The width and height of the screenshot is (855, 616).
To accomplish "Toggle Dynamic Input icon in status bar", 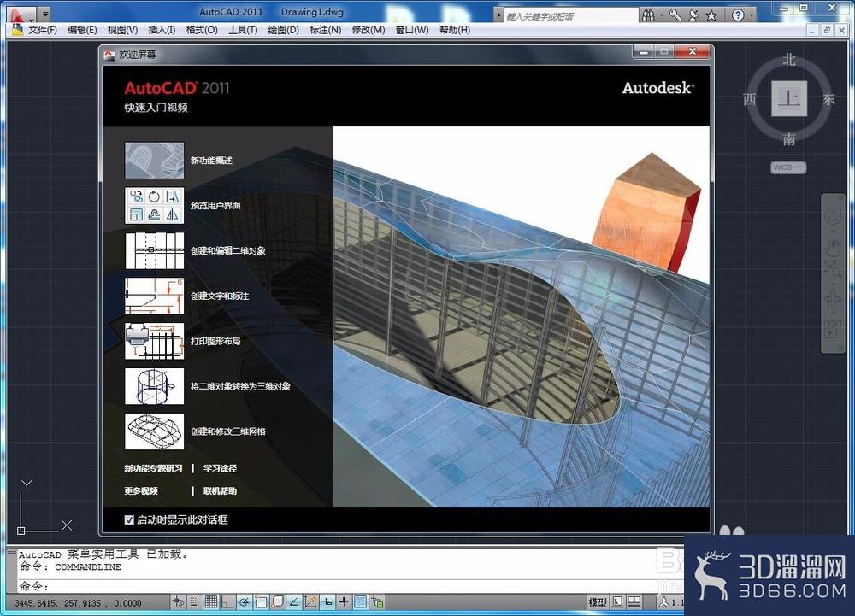I will coord(327,601).
